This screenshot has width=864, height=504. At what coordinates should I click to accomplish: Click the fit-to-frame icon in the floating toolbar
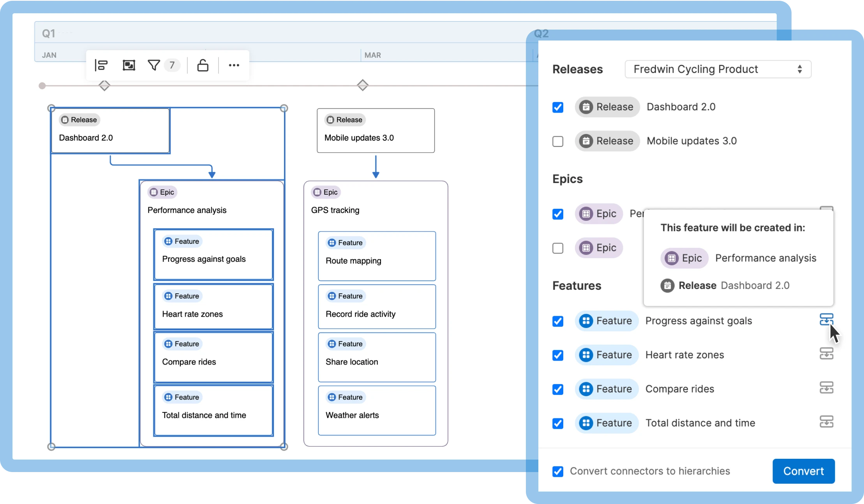(129, 65)
